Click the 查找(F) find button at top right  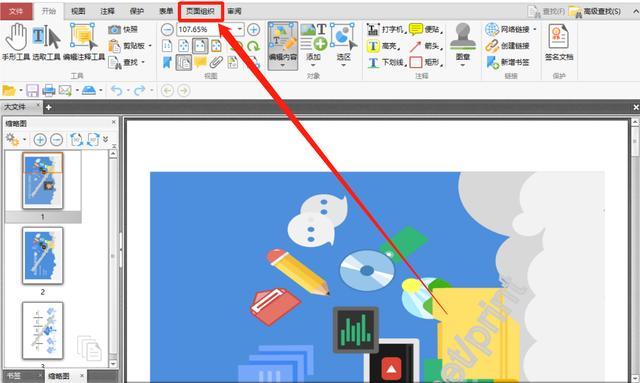[547, 11]
